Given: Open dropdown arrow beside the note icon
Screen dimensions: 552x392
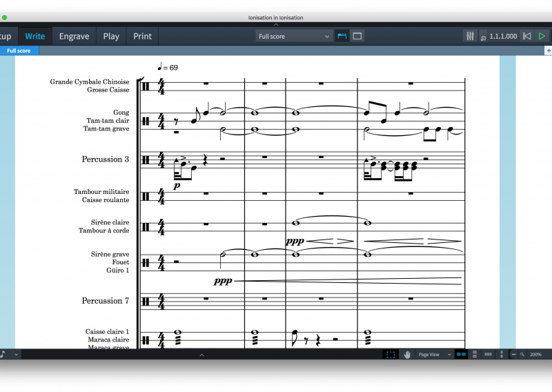Looking at the screenshot, I should click(x=16, y=355).
